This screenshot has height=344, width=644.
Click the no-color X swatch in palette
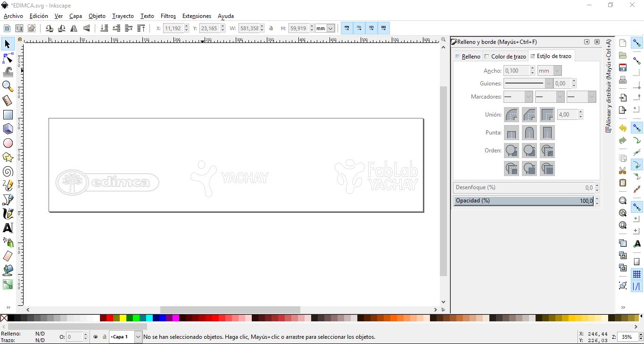click(x=4, y=318)
